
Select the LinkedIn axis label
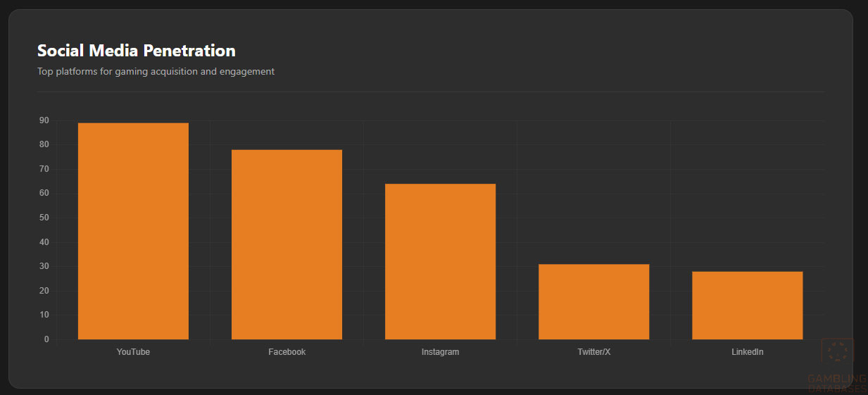747,352
